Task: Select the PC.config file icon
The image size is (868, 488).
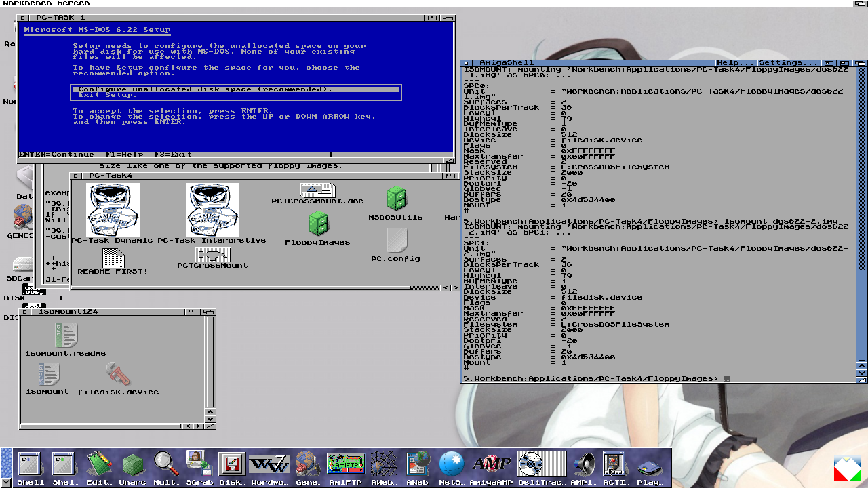Action: pos(397,241)
